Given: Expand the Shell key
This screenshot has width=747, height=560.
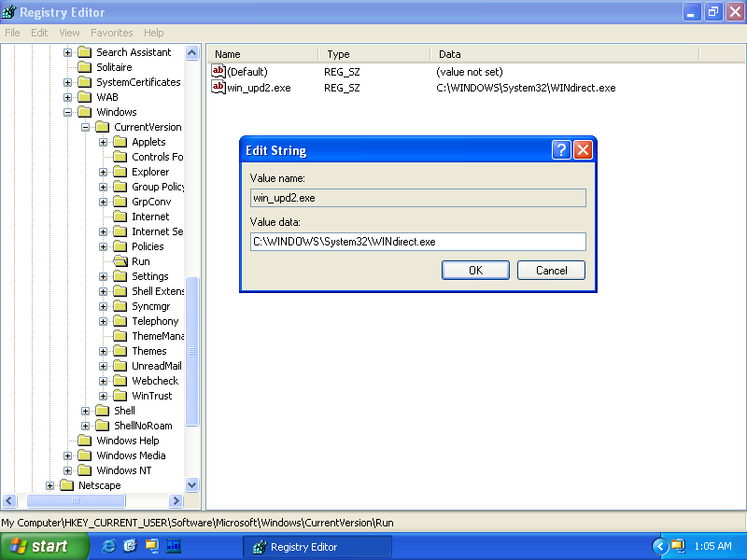Looking at the screenshot, I should (x=85, y=411).
